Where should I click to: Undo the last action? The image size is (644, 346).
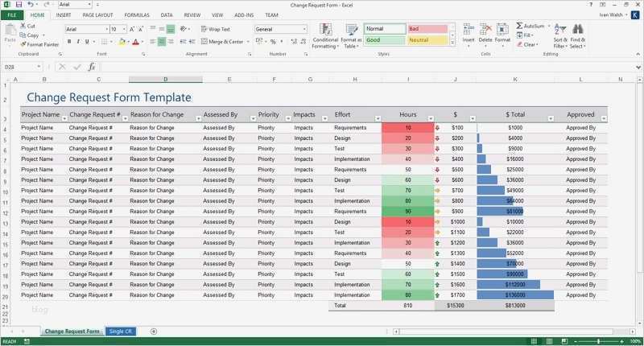click(x=31, y=5)
